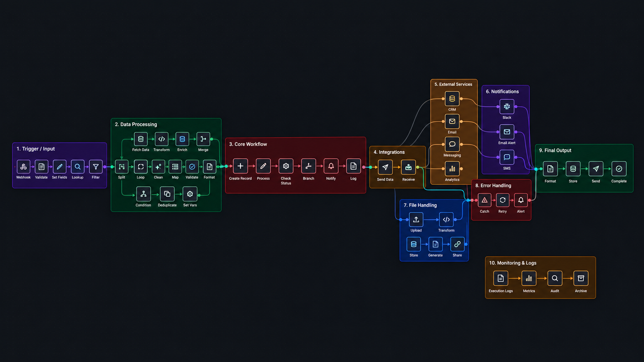The image size is (644, 362).
Task: Click the Fetch Data database node
Action: click(x=141, y=139)
